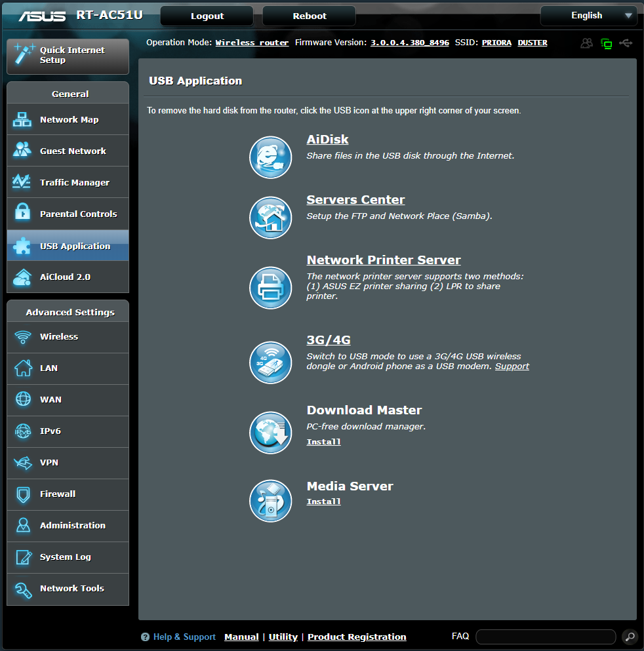Click the guest clients status icon
Screen dimensions: 644x651
(587, 43)
